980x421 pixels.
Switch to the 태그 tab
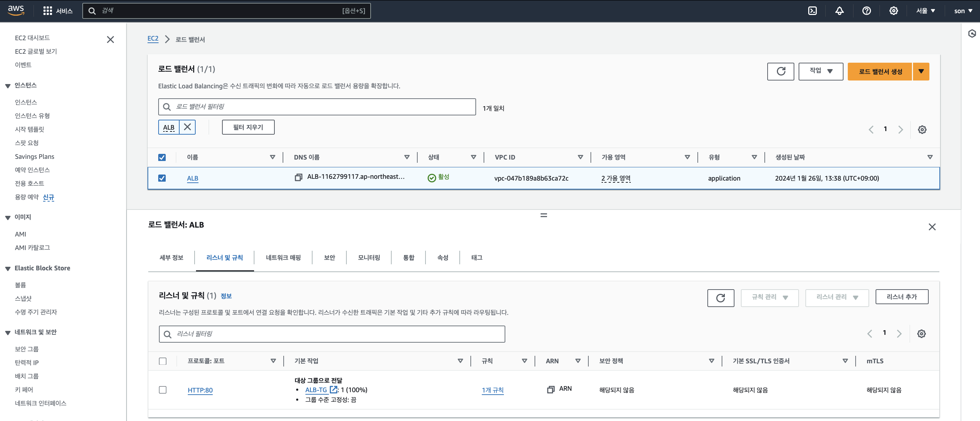coord(476,258)
